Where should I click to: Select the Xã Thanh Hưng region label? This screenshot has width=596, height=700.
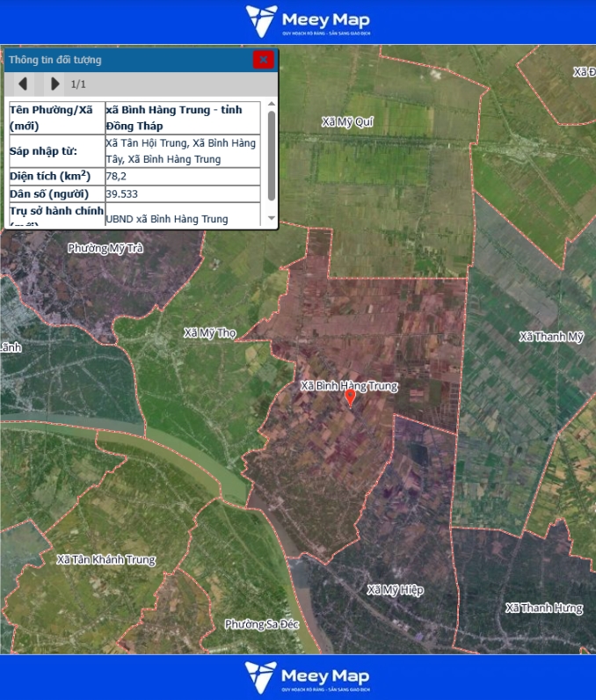click(x=544, y=608)
